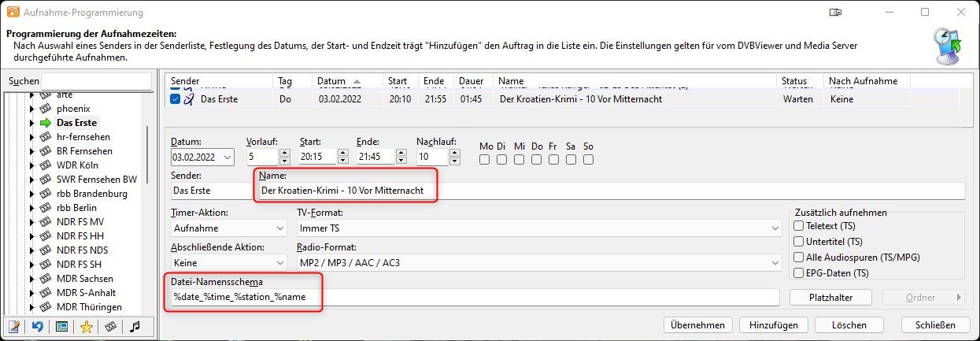Expand the phoenix channel node
The width and height of the screenshot is (980, 341).
[x=32, y=109]
